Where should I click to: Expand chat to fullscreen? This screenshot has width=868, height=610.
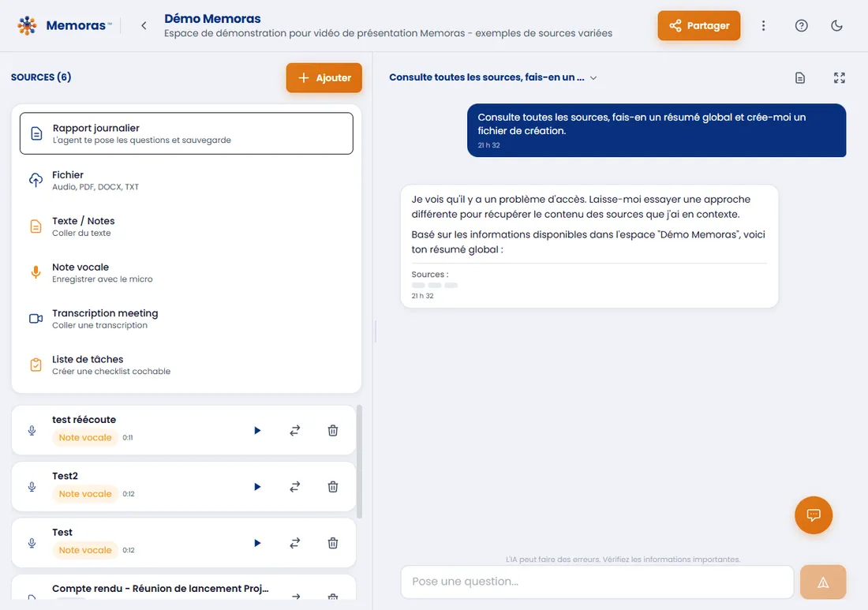point(840,78)
